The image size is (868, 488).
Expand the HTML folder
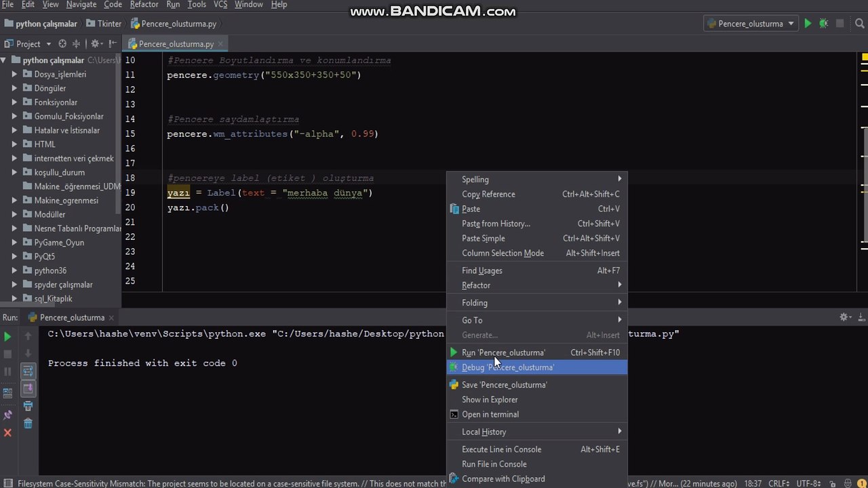click(x=14, y=144)
